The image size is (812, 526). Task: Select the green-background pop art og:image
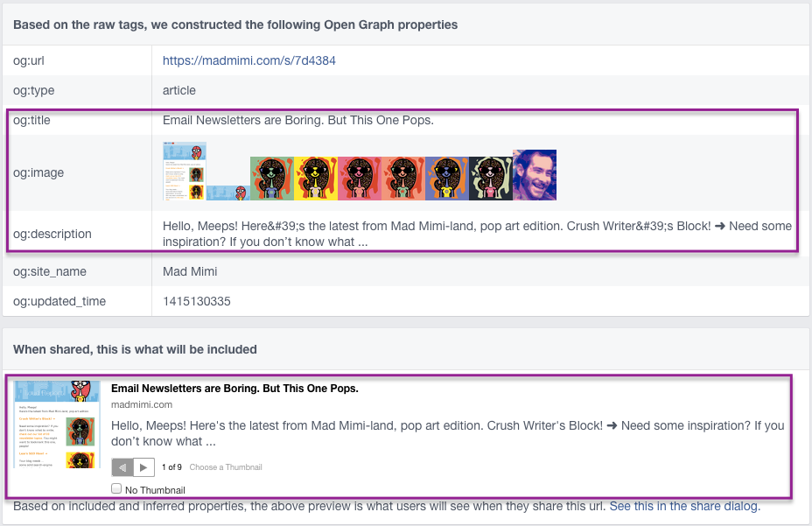click(x=272, y=179)
